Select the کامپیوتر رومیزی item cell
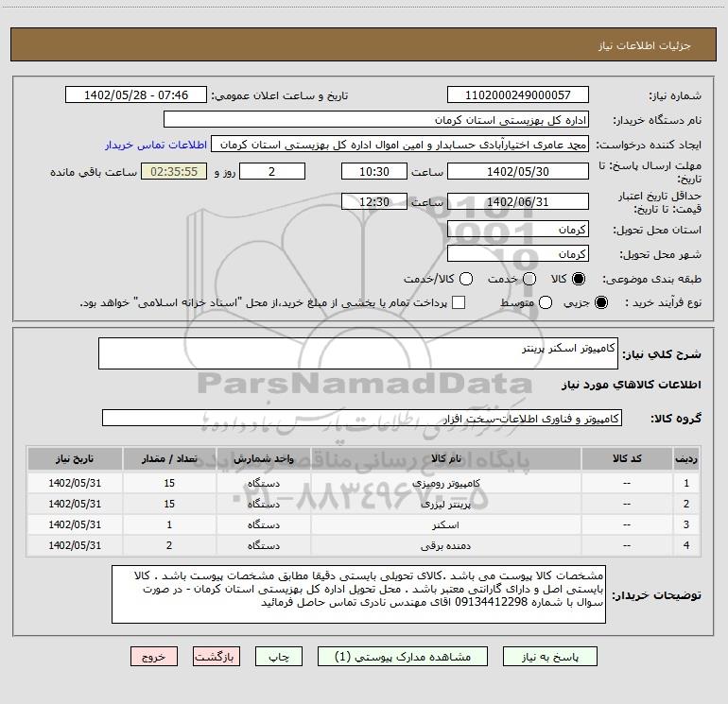This screenshot has height=704, width=728. 445,483
